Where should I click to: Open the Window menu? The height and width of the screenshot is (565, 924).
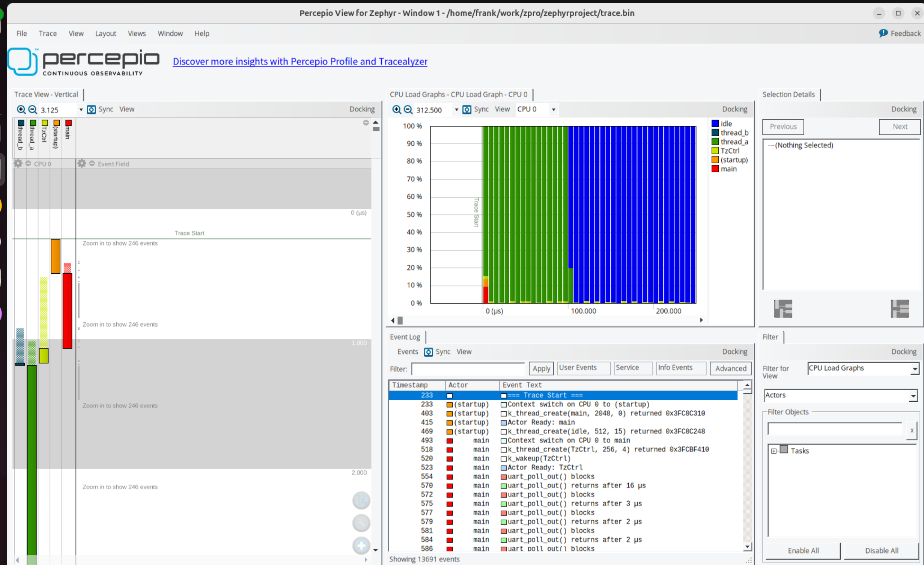[170, 33]
